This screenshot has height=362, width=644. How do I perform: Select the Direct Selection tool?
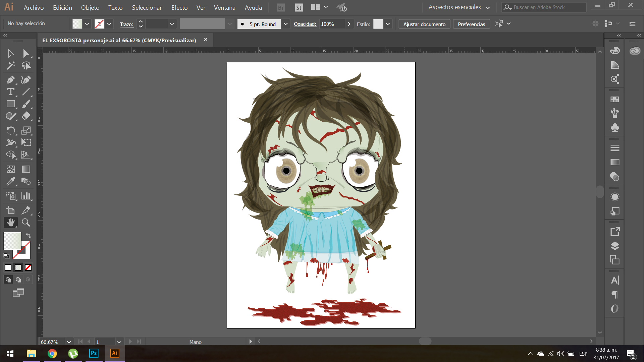point(26,54)
